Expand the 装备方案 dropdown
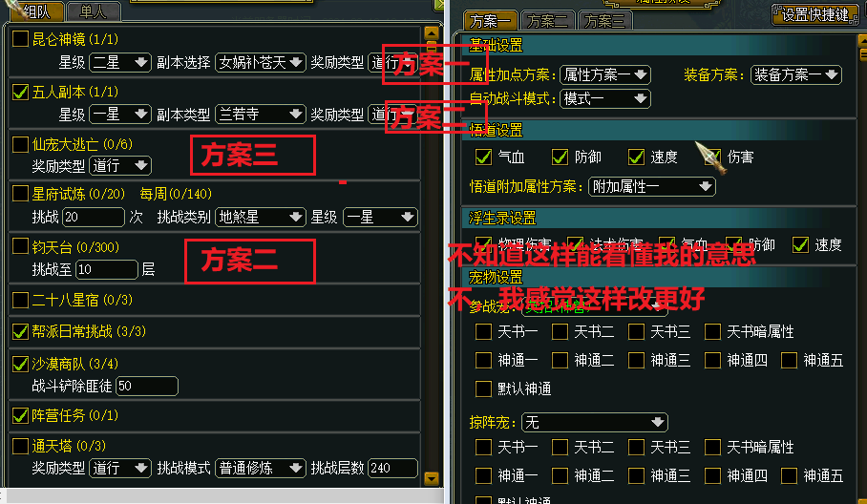This screenshot has width=867, height=504. point(795,74)
